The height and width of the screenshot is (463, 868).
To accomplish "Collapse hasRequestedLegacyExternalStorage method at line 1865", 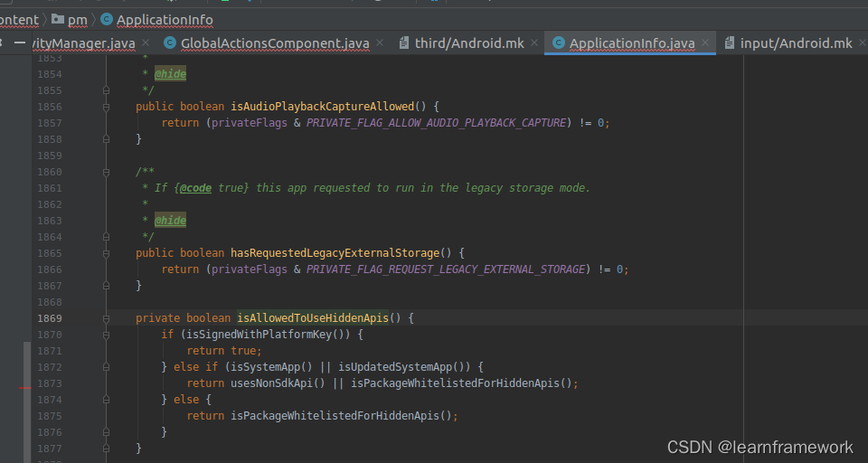I will [x=107, y=253].
